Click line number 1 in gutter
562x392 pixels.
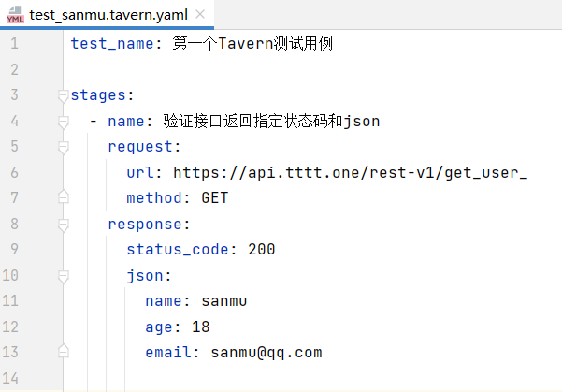14,43
